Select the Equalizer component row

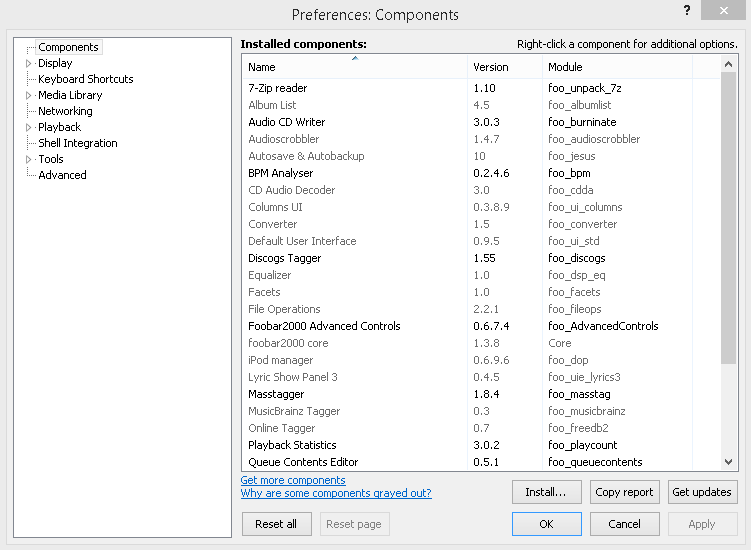(x=481, y=275)
